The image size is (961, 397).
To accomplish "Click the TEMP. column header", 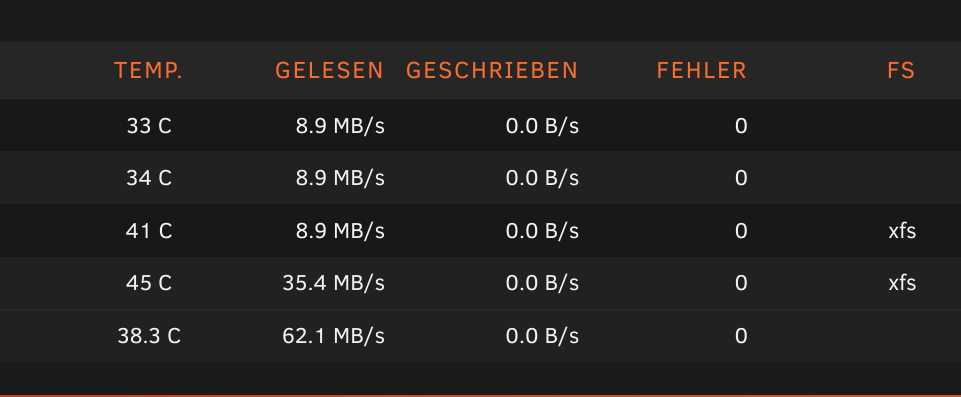I will (148, 71).
